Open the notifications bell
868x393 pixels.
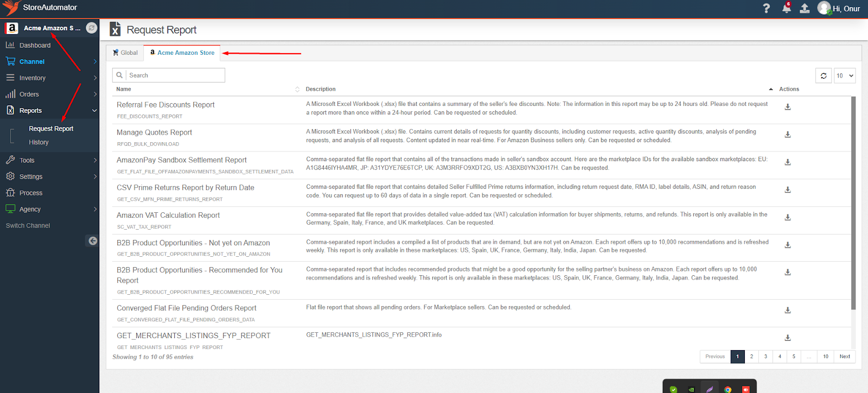(x=786, y=8)
